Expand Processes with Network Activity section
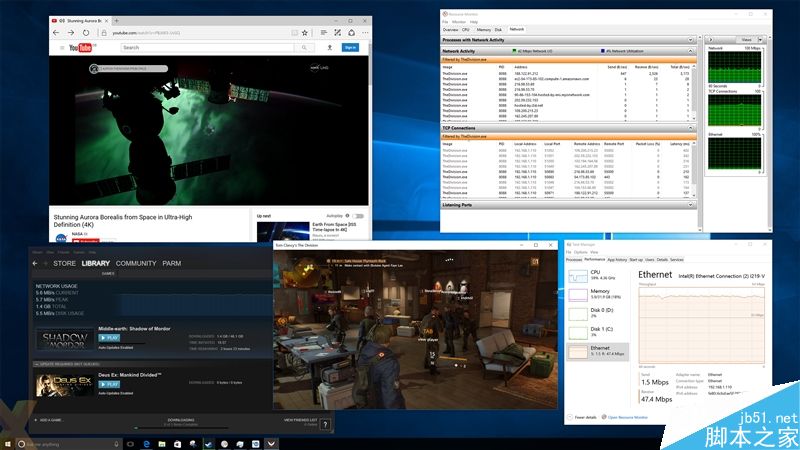Image resolution: width=800 pixels, height=450 pixels. pyautogui.click(x=690, y=40)
